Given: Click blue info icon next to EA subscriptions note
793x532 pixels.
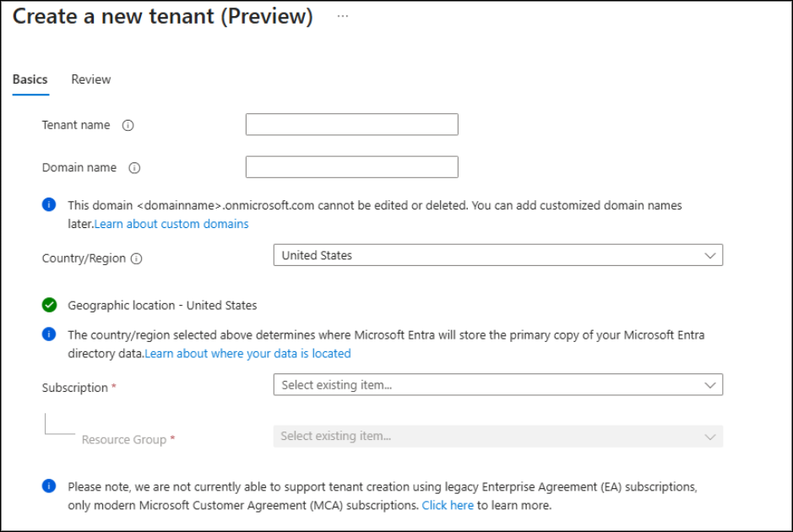Looking at the screenshot, I should [50, 487].
